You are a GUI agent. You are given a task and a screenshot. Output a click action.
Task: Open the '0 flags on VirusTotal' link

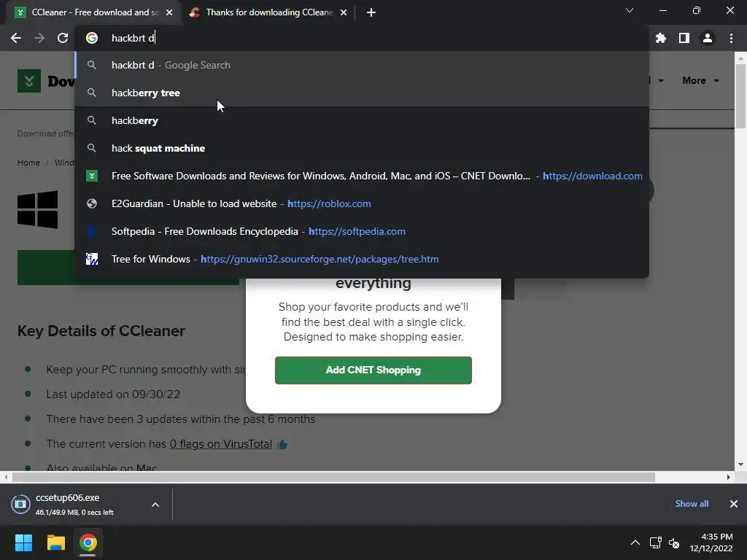(220, 444)
